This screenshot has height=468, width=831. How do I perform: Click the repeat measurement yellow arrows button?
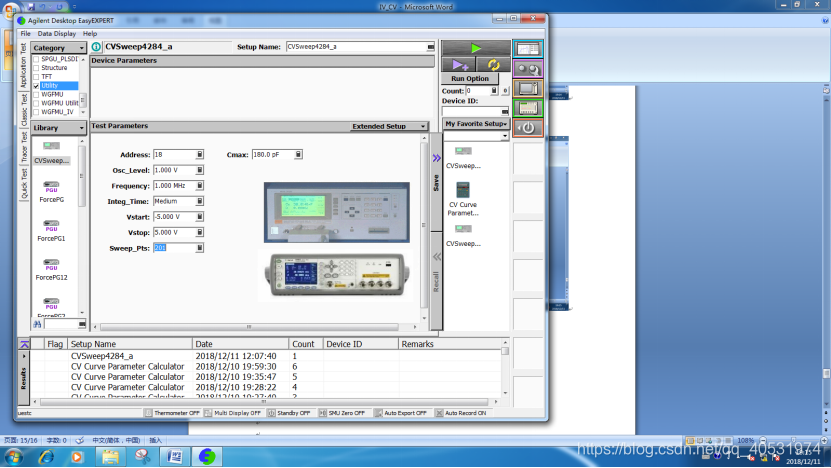click(x=493, y=65)
